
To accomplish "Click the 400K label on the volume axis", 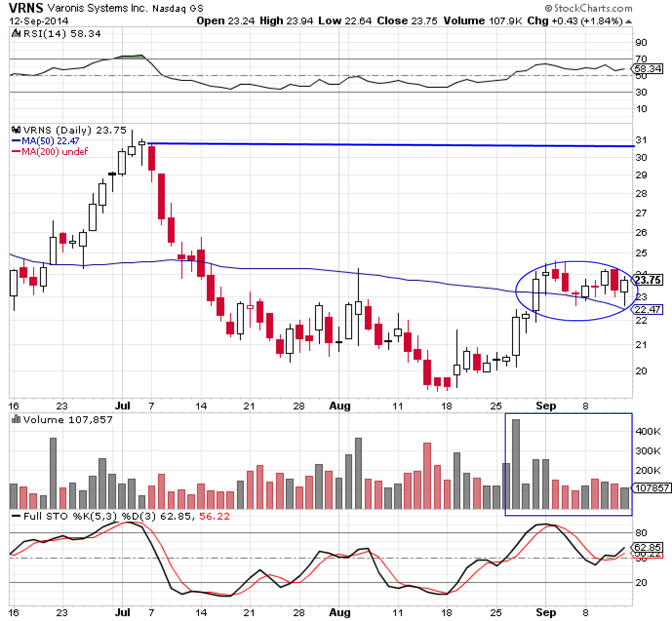I will (x=648, y=431).
